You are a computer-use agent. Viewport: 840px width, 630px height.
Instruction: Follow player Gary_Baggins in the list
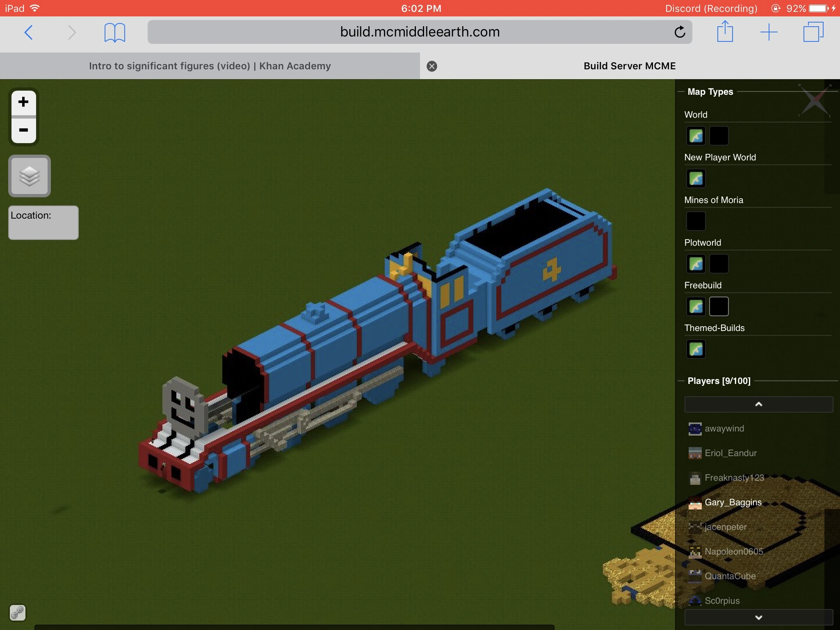tap(733, 502)
